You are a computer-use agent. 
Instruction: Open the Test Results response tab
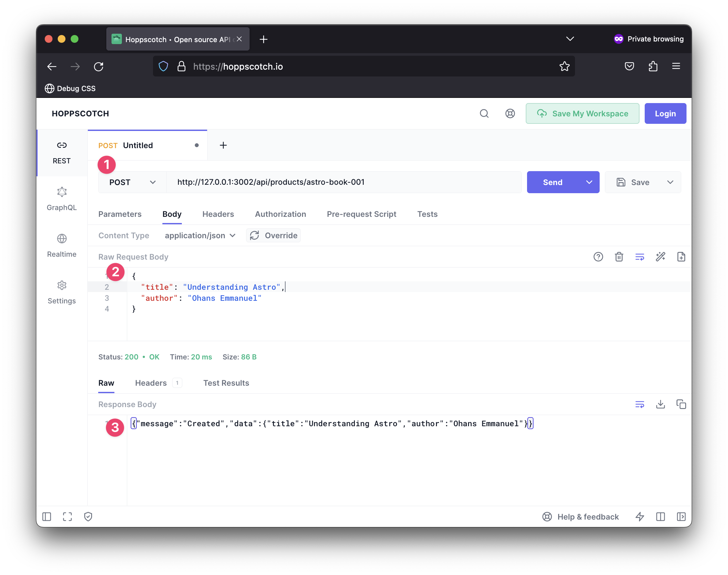click(226, 383)
